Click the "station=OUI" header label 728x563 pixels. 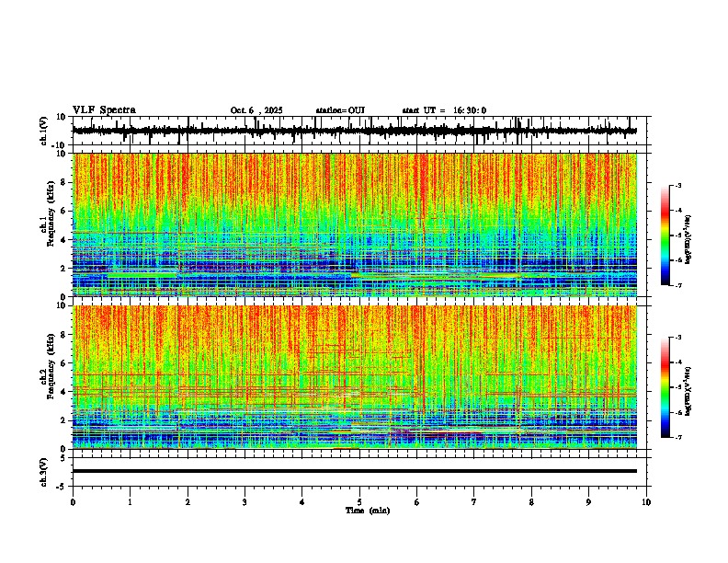coord(340,110)
